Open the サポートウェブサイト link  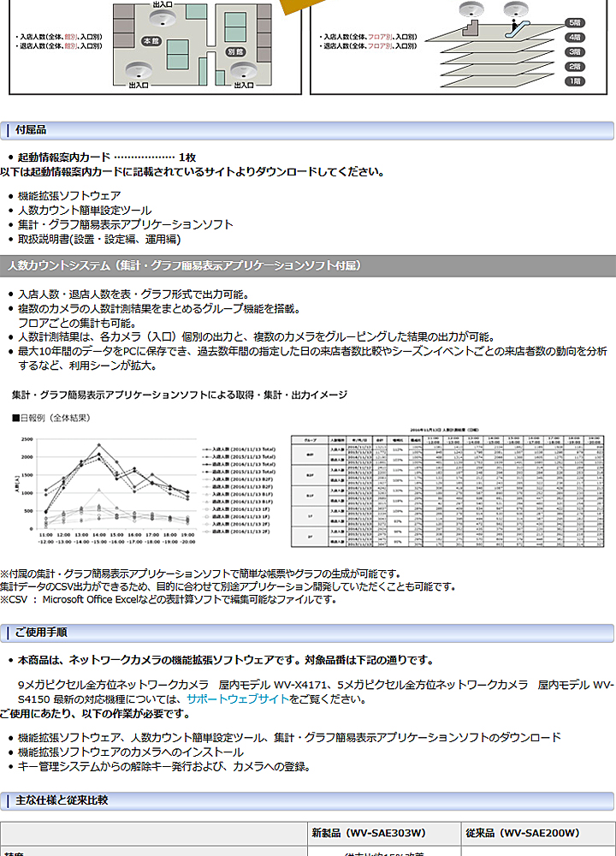pyautogui.click(x=237, y=699)
